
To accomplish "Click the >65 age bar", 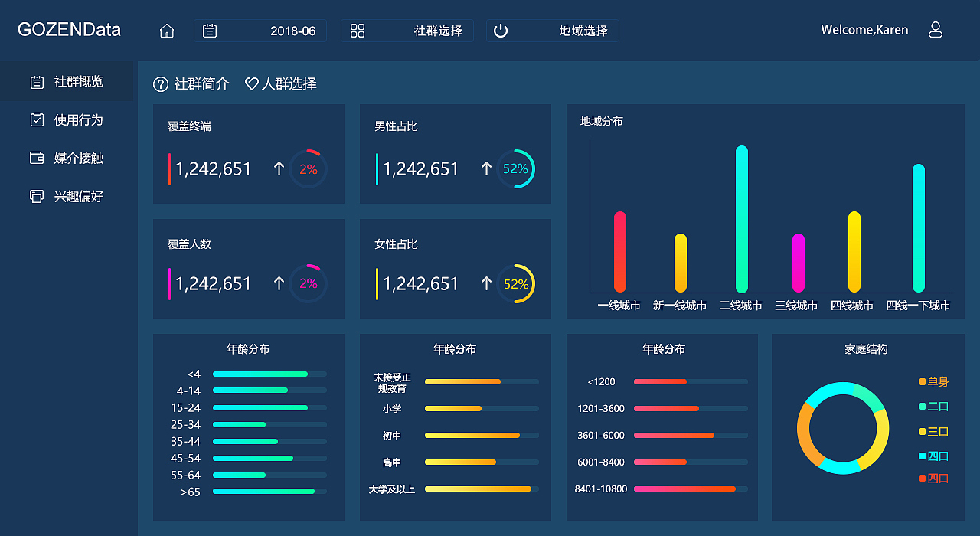I will coord(269,491).
